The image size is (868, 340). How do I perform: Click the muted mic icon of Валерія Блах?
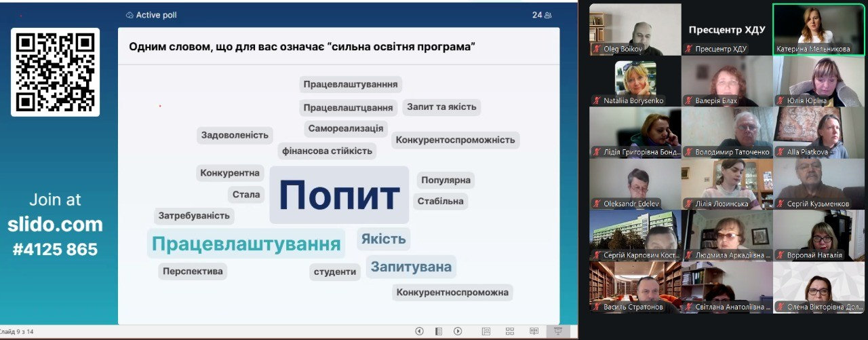pos(688,100)
